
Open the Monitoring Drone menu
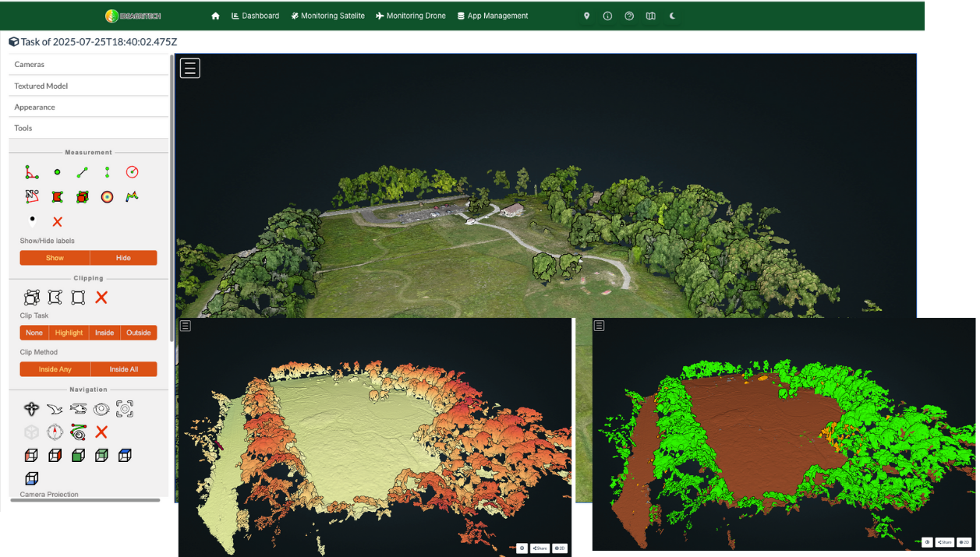(x=410, y=16)
